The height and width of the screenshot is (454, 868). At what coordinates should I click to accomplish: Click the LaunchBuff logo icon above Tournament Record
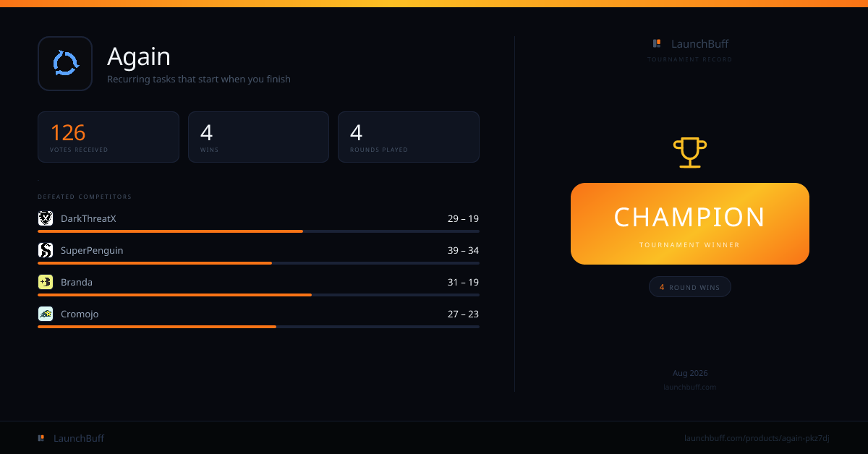coord(657,43)
